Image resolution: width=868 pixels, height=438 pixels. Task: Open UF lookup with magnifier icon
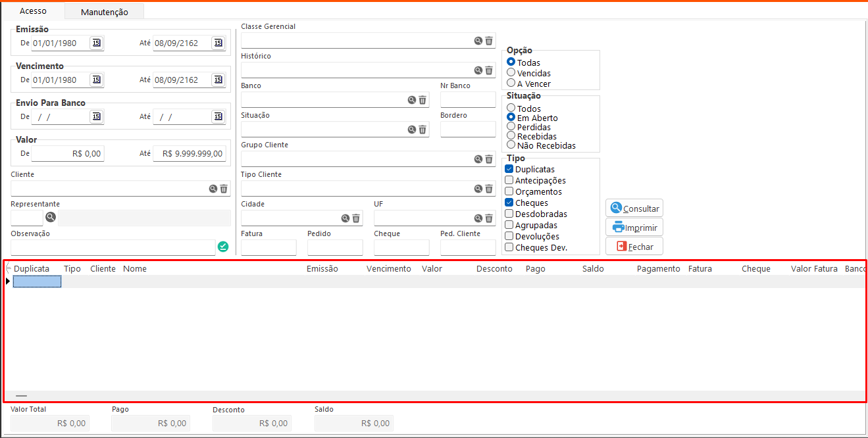coord(478,218)
